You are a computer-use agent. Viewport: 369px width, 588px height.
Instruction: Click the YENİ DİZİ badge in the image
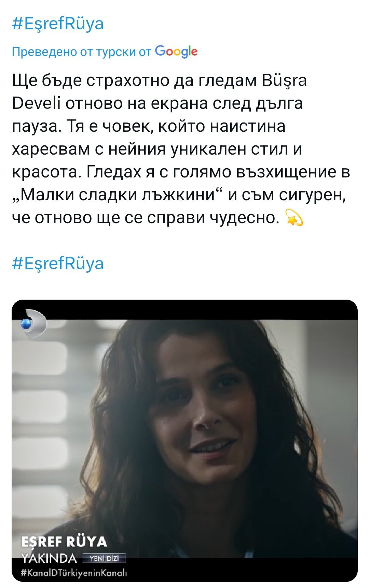pyautogui.click(x=104, y=558)
